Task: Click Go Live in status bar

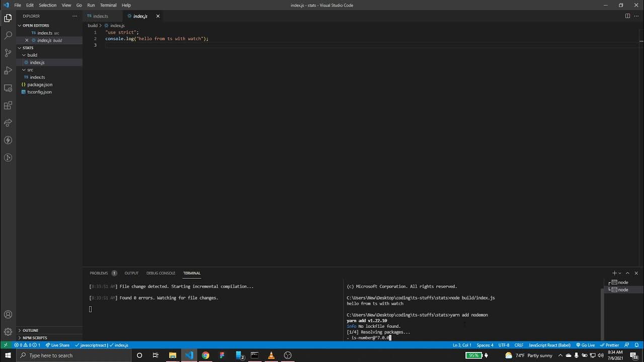Action: (585, 345)
